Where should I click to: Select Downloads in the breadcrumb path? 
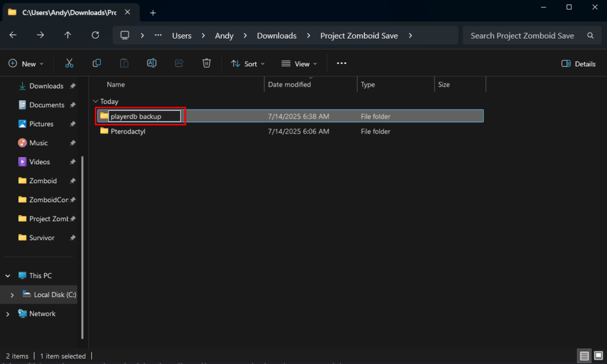[x=277, y=36]
